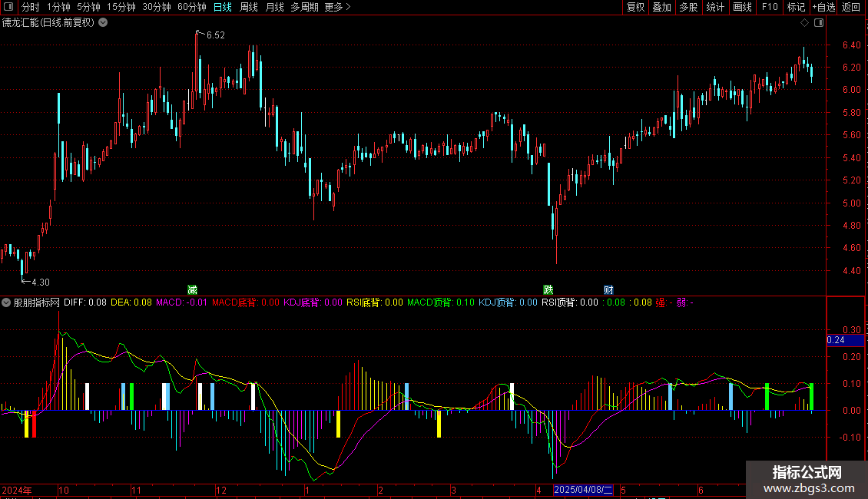Toggle the right panel icon beside the diamond

(x=819, y=23)
